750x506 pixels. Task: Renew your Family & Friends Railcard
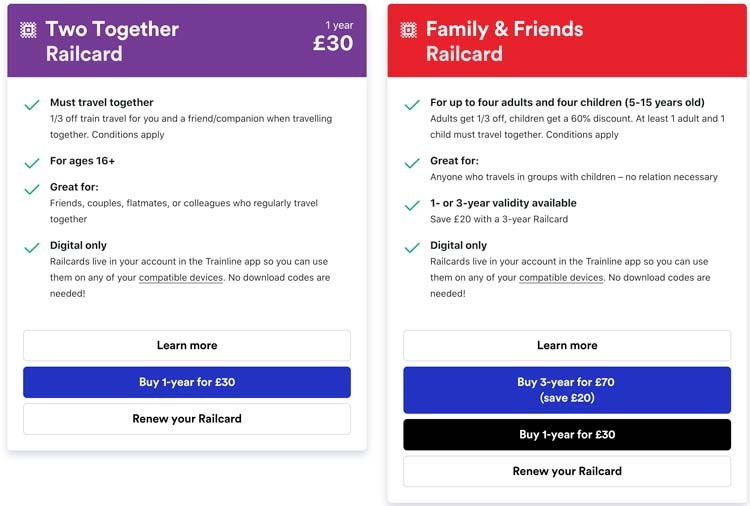pyautogui.click(x=567, y=472)
